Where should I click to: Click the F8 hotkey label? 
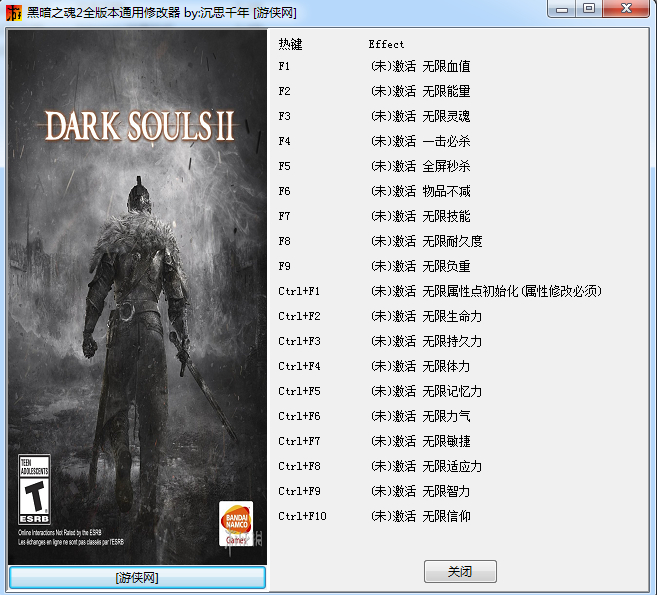click(284, 241)
